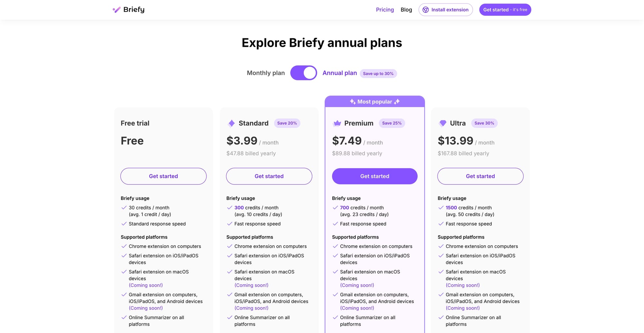
Task: Click Get started - it's free header button
Action: pos(505,10)
